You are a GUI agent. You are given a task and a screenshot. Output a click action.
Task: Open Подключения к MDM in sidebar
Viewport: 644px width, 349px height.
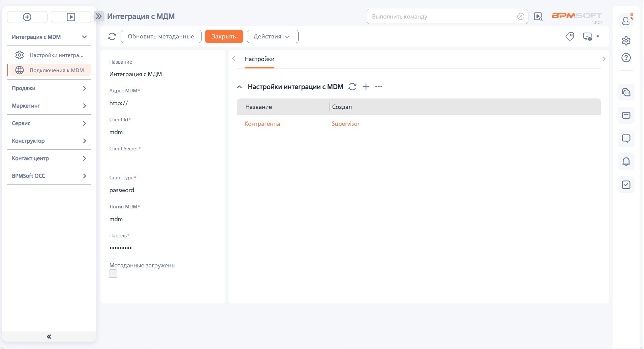click(x=50, y=70)
